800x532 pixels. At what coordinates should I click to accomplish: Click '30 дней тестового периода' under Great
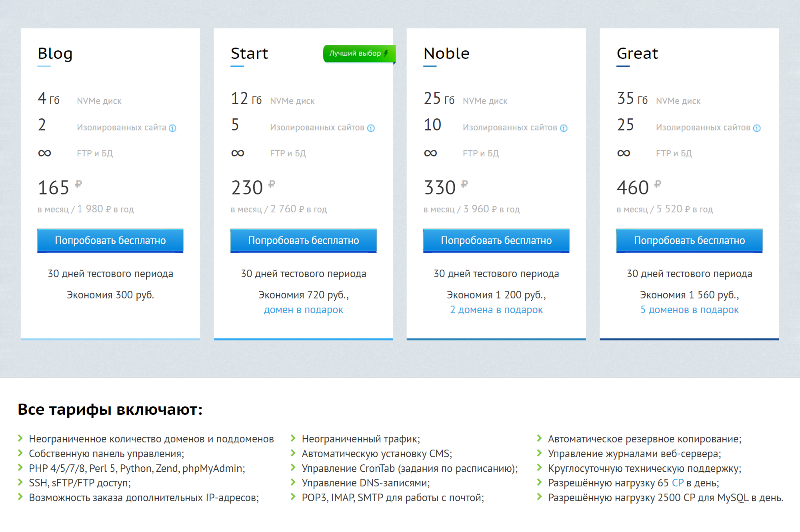coord(690,274)
